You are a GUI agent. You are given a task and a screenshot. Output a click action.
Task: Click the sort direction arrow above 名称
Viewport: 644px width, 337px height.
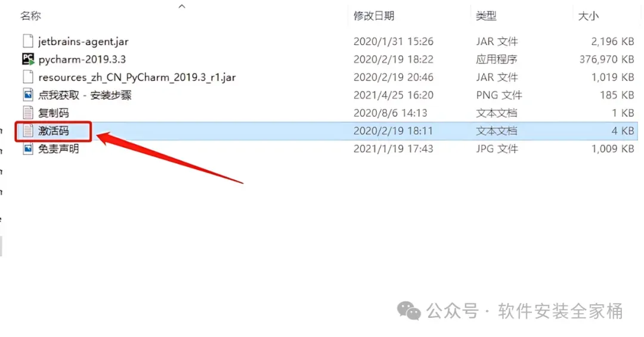click(182, 6)
